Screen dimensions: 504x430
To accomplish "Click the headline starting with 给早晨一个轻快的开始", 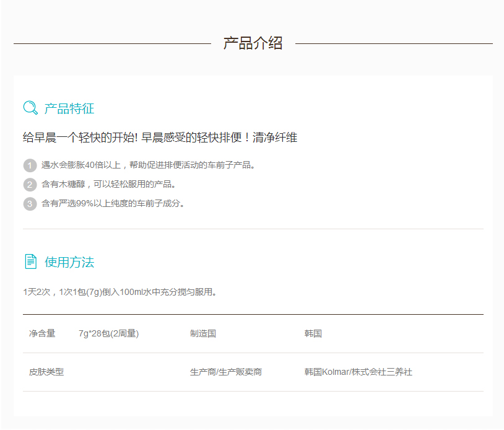I will [x=160, y=138].
